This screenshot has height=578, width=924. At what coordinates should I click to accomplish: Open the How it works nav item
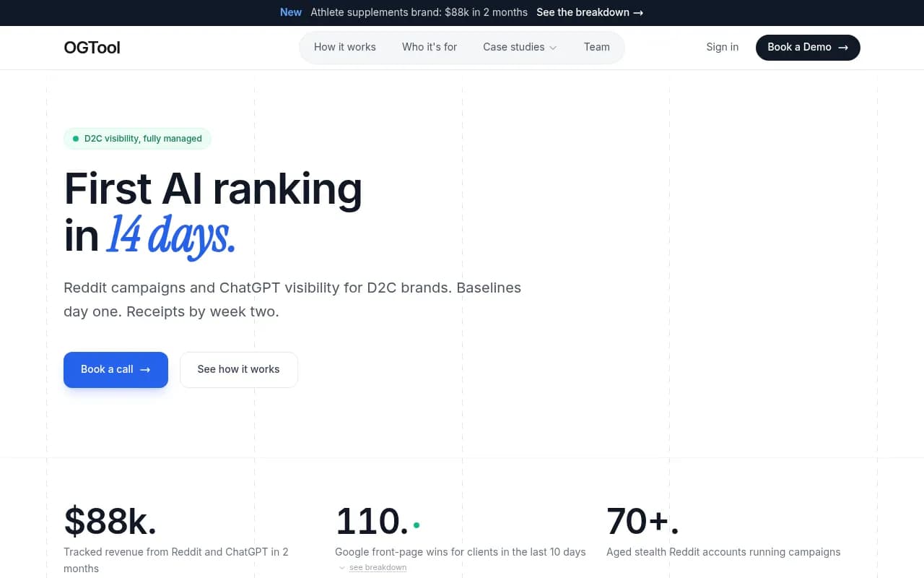tap(345, 47)
